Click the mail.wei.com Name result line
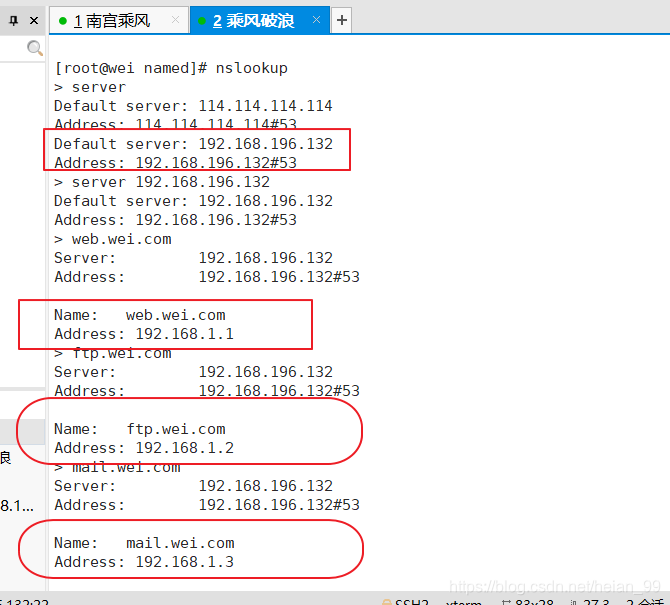The width and height of the screenshot is (670, 605). 144,543
